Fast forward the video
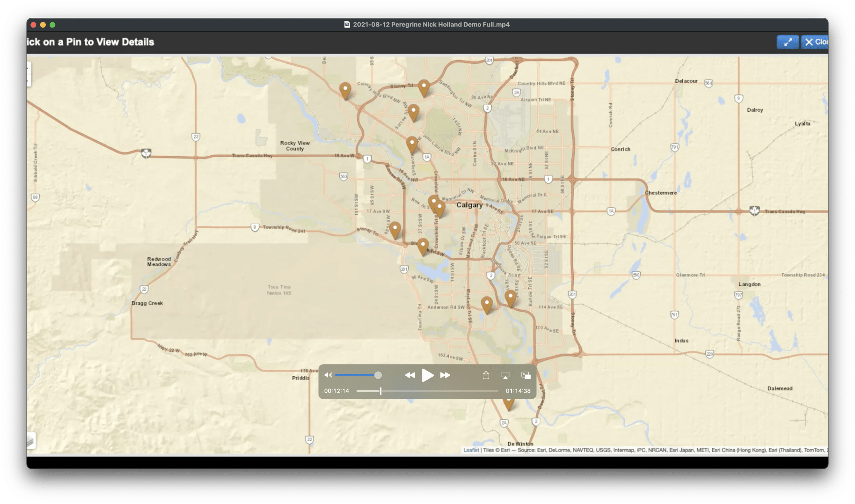The image size is (855, 504). click(445, 375)
